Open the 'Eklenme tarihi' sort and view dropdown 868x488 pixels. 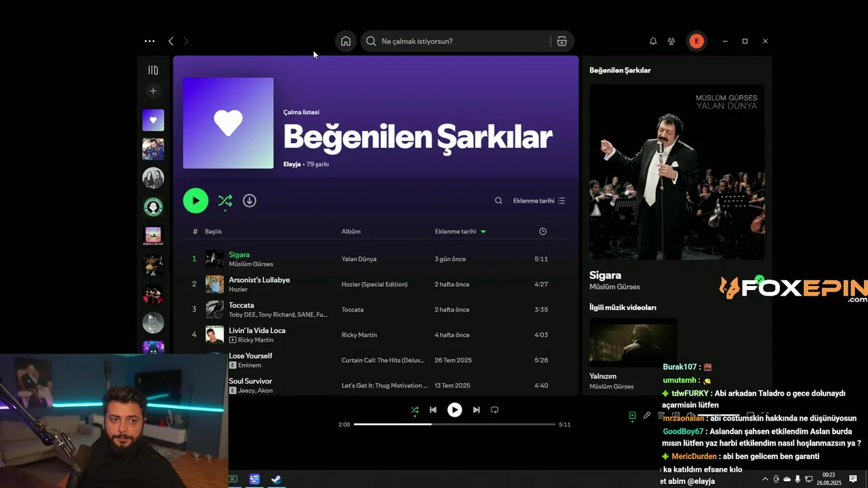click(539, 201)
